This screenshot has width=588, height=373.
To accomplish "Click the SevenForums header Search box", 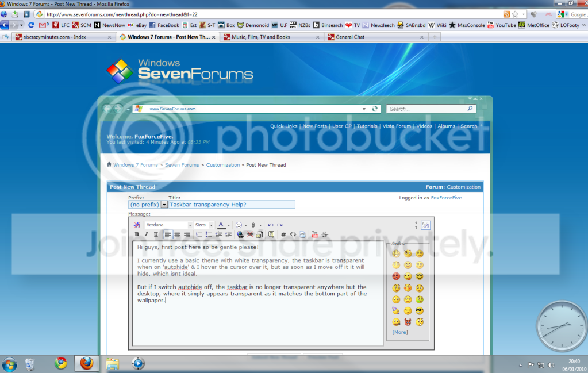I will click(x=426, y=109).
